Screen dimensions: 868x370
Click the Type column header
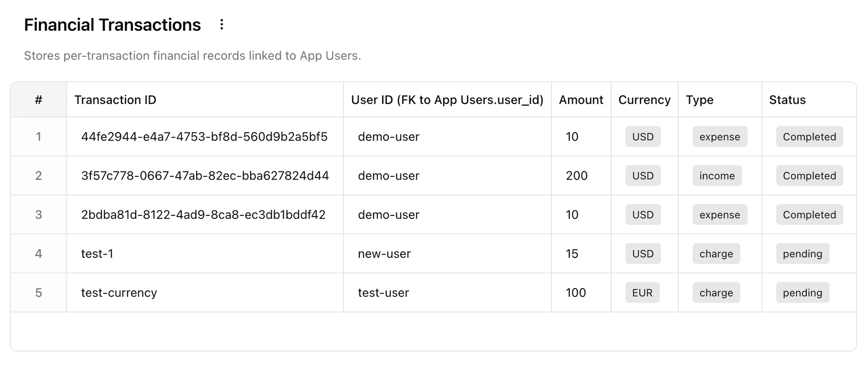coord(720,100)
